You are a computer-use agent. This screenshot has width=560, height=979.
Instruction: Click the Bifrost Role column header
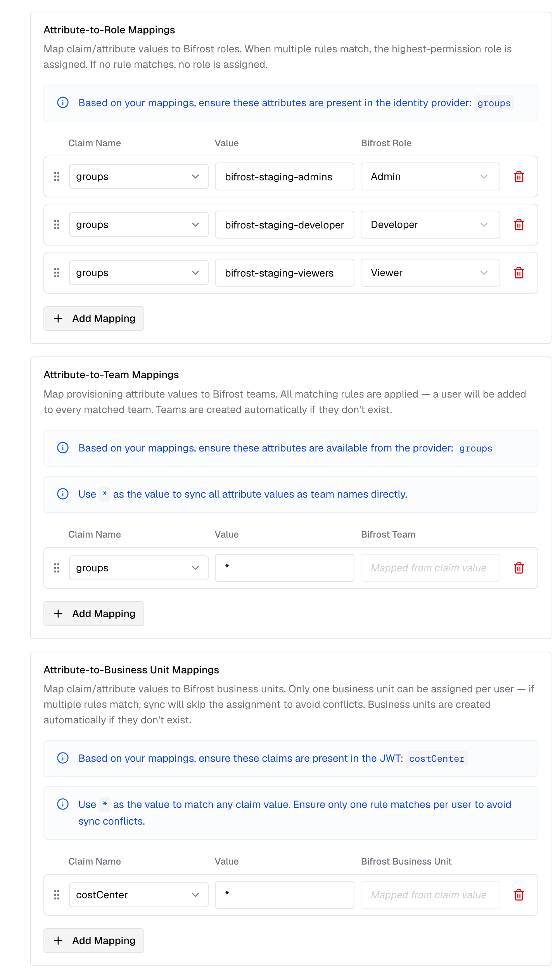click(386, 144)
